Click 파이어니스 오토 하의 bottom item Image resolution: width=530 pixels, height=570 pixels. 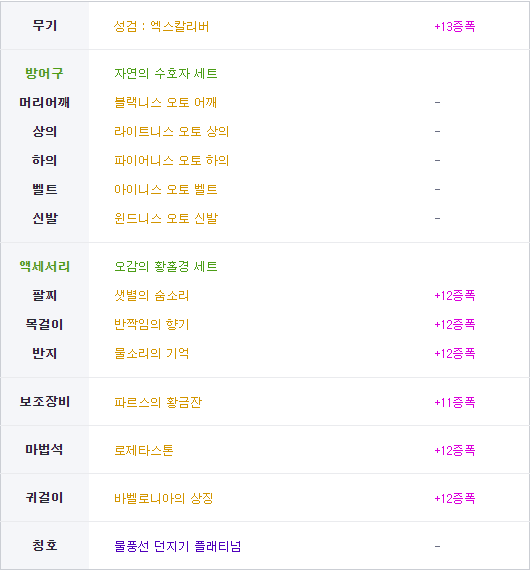point(171,160)
